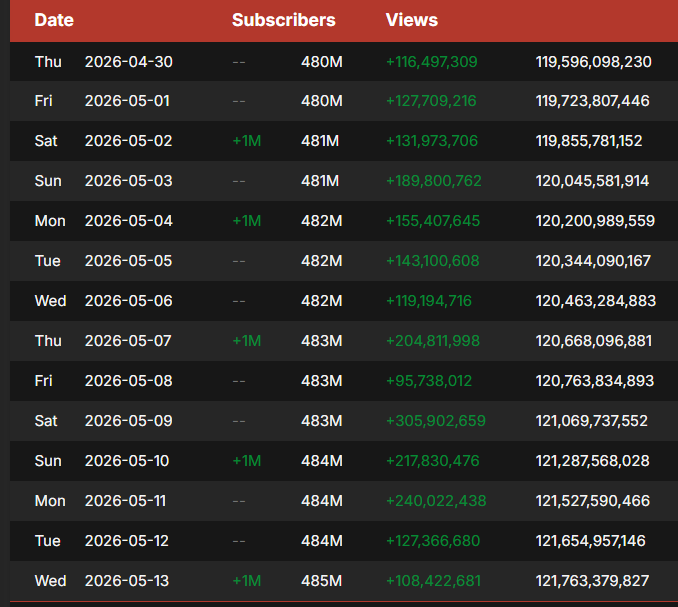
Task: Click view gain +131,973,706
Action: click(432, 141)
